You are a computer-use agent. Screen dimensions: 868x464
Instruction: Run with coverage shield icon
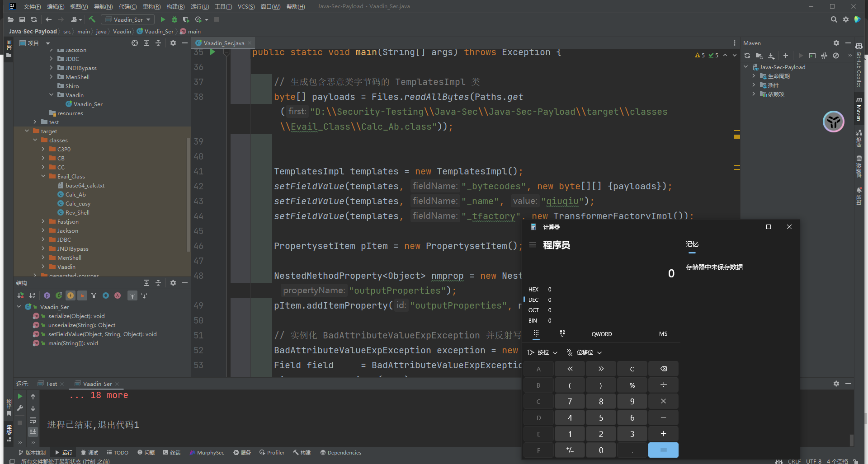pos(186,19)
